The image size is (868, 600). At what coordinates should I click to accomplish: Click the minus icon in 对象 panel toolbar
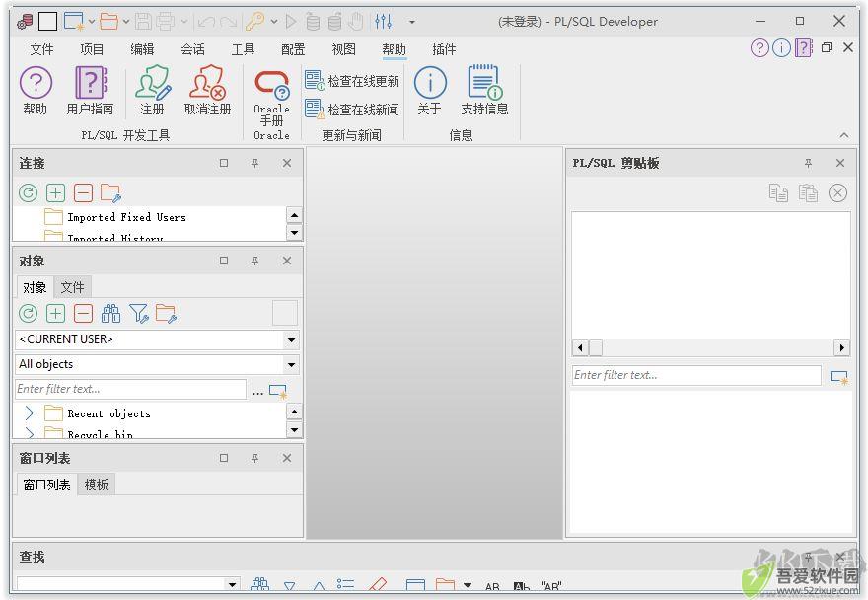tap(83, 314)
